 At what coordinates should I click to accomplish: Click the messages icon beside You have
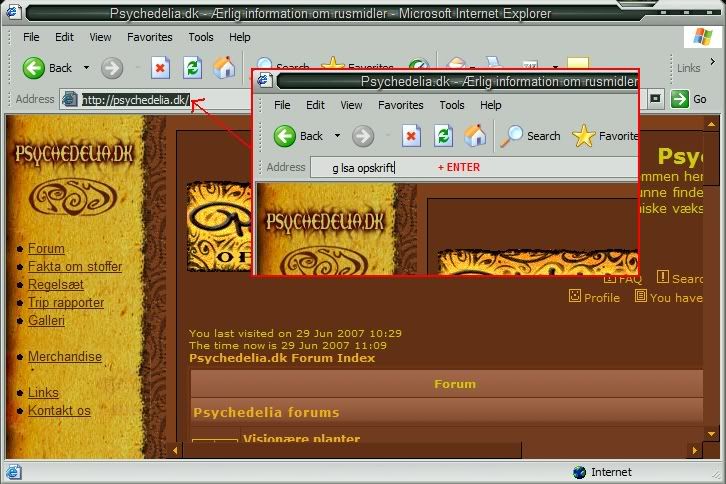641,295
